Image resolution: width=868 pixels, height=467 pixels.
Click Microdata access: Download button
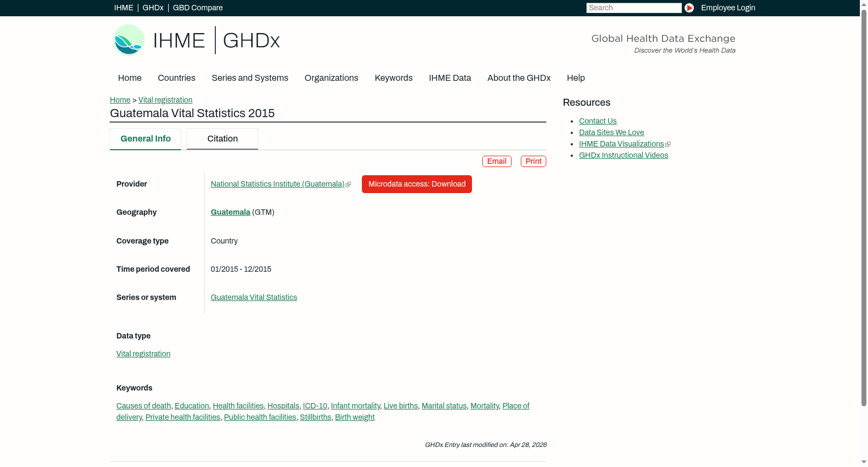click(x=417, y=184)
